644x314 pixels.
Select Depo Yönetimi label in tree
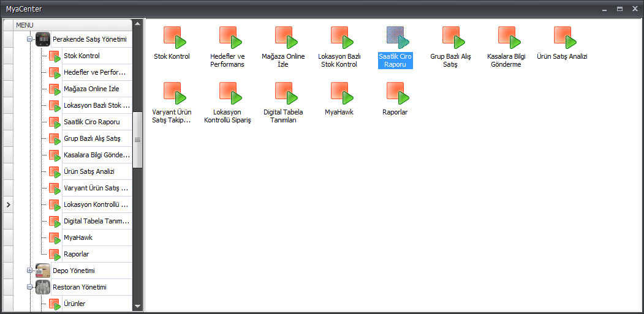[x=74, y=271]
